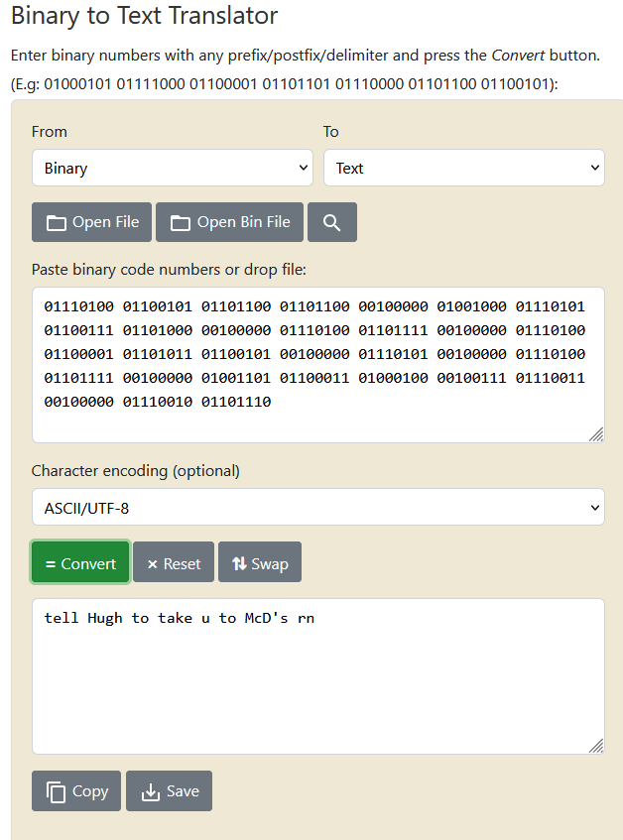Screen dimensions: 623x840
Task: Reset the form with the Reset button
Action: click(174, 562)
